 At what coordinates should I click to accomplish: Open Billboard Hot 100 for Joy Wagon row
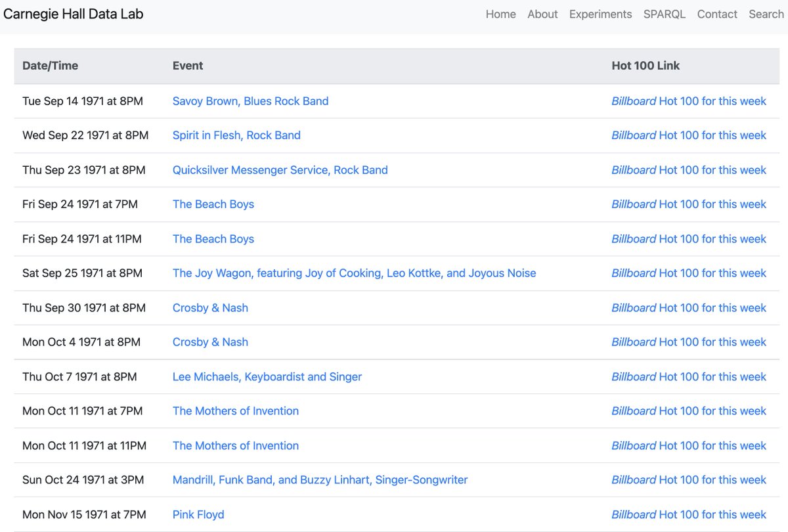pos(689,273)
